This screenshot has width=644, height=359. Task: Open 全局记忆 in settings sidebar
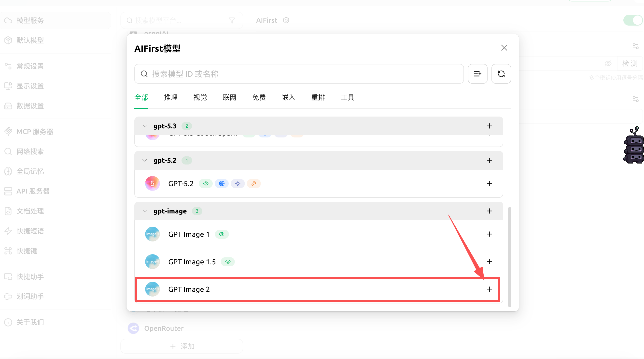56,171
